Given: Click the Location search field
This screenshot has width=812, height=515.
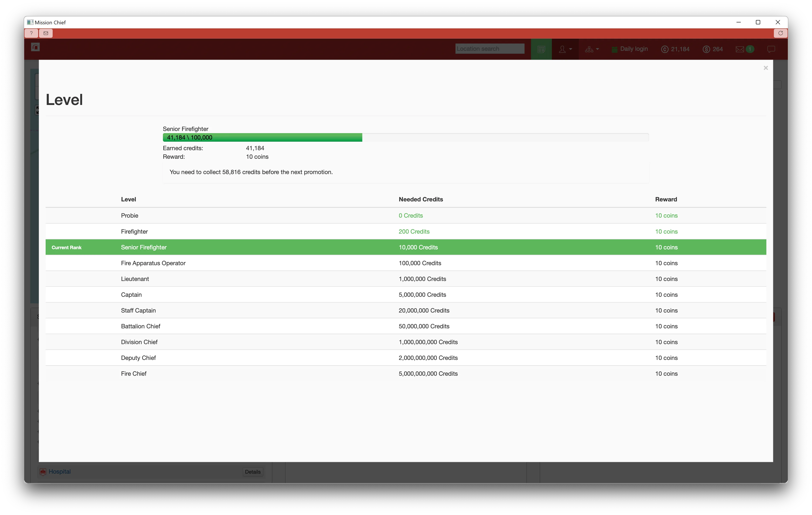Looking at the screenshot, I should click(x=490, y=49).
